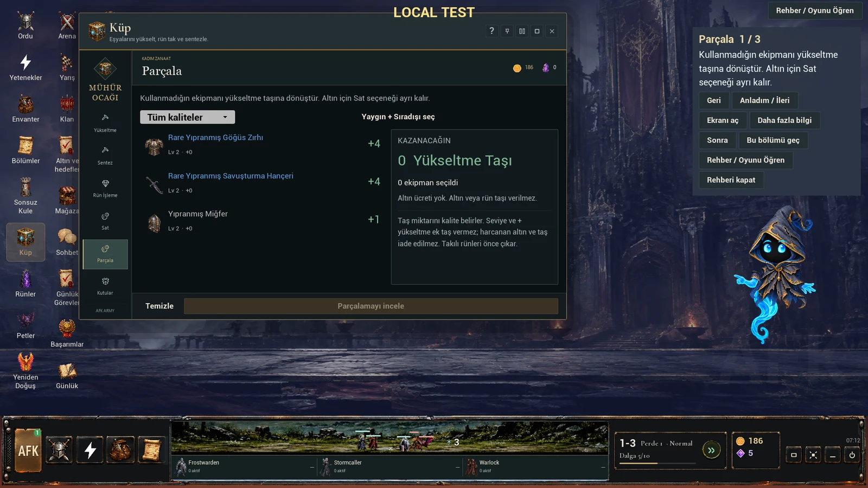The width and height of the screenshot is (868, 488).
Task: Click the Rehberi kapat button
Action: click(731, 179)
